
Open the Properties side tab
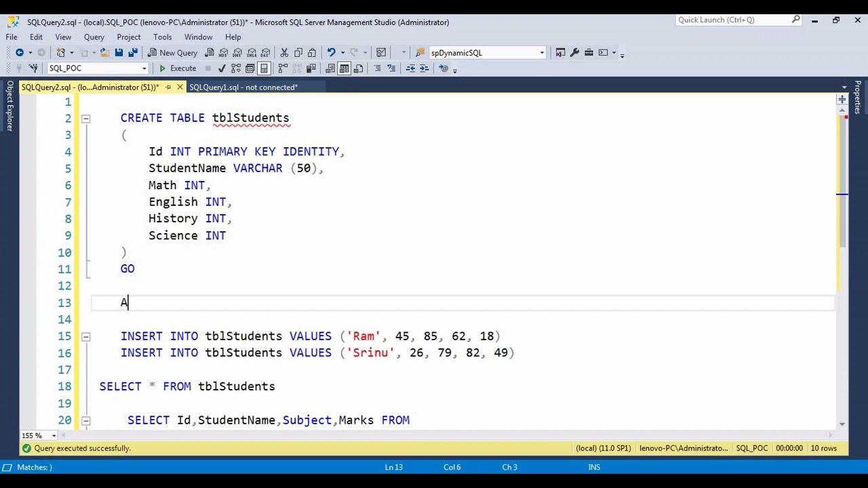(x=858, y=98)
